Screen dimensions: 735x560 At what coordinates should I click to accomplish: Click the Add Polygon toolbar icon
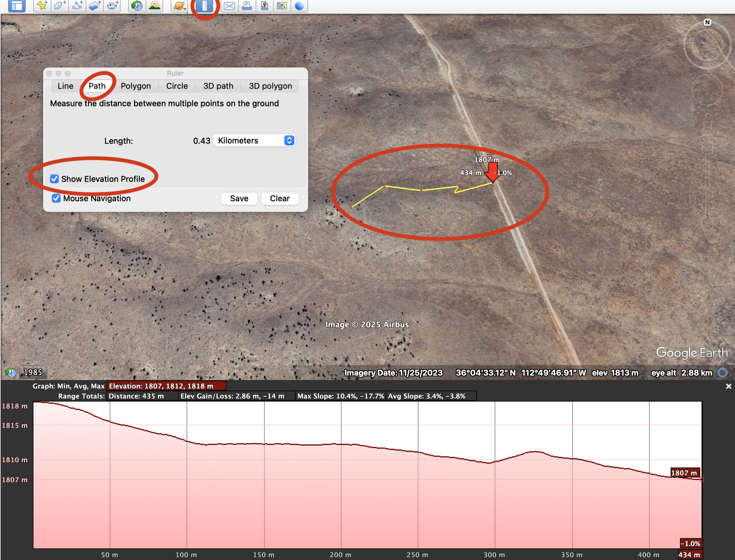click(x=59, y=5)
